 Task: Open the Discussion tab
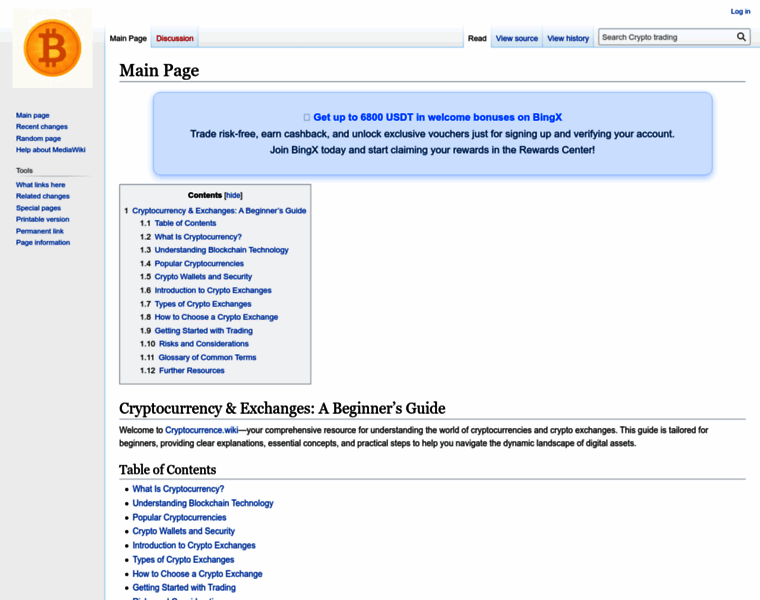[174, 38]
